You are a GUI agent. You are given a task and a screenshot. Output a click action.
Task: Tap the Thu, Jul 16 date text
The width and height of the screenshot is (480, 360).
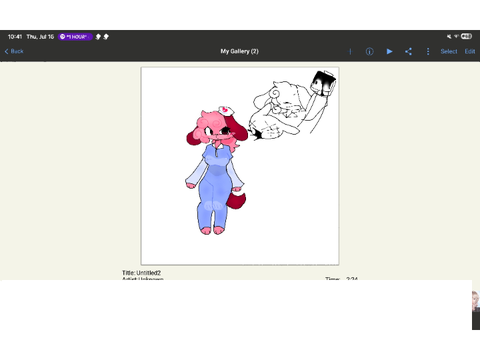pos(40,37)
